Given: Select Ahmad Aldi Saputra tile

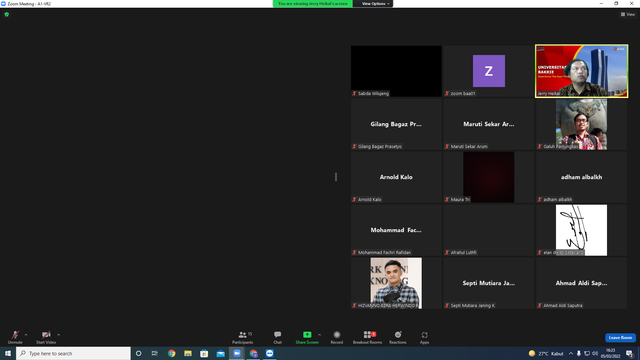Looking at the screenshot, I should (581, 283).
